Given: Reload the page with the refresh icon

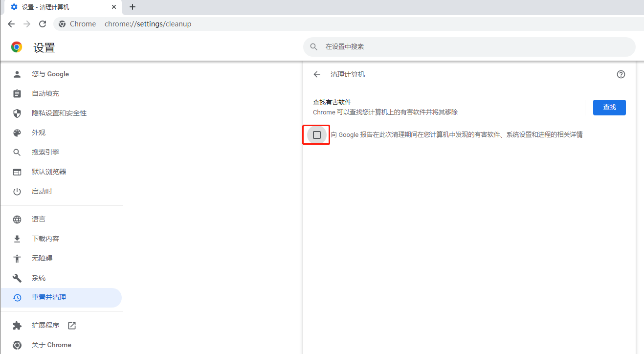Looking at the screenshot, I should 43,24.
